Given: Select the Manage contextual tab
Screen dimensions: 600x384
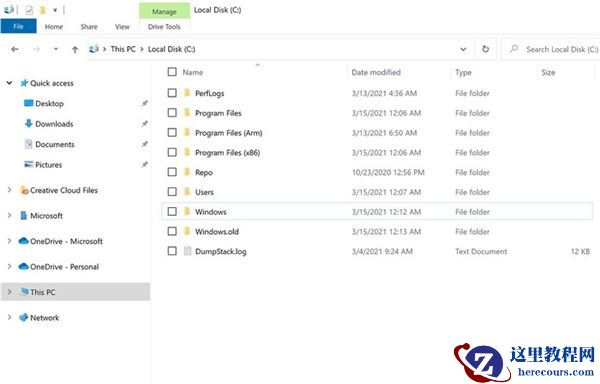Looking at the screenshot, I should pos(164,11).
